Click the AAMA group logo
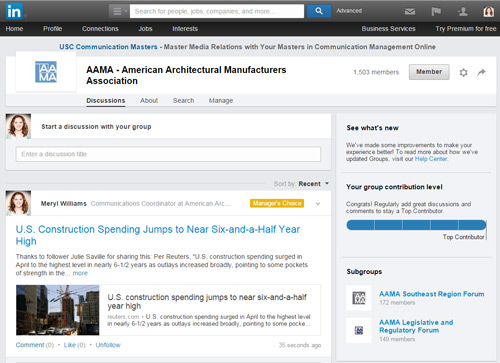500x363 pixels. pyautogui.click(x=46, y=72)
